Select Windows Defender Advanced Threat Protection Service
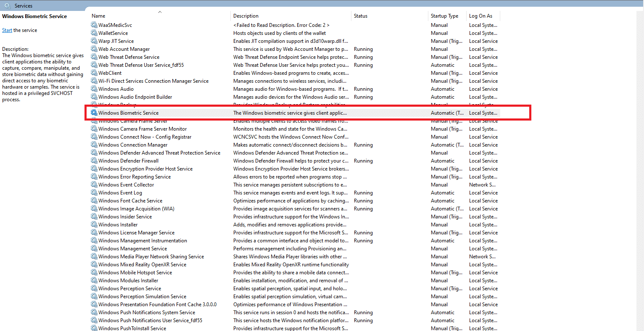This screenshot has height=331, width=644. point(159,153)
